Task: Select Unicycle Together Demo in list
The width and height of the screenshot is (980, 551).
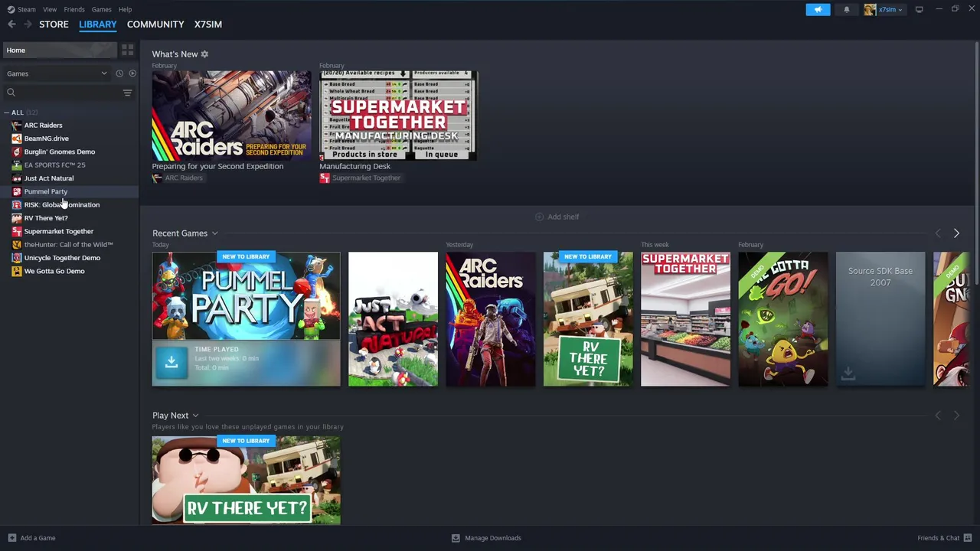Action: [x=62, y=258]
